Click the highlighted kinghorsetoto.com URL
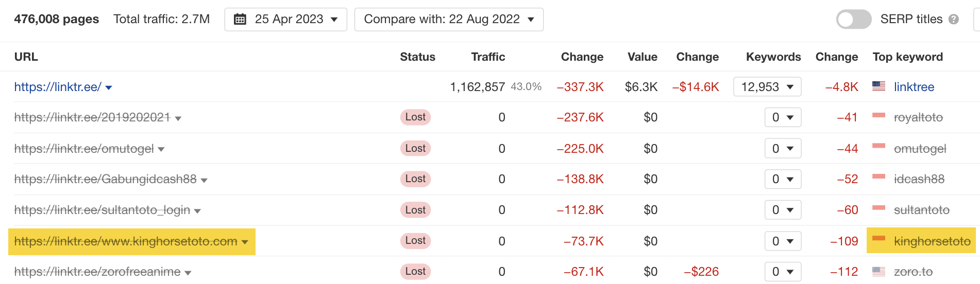The image size is (980, 284). tap(126, 241)
